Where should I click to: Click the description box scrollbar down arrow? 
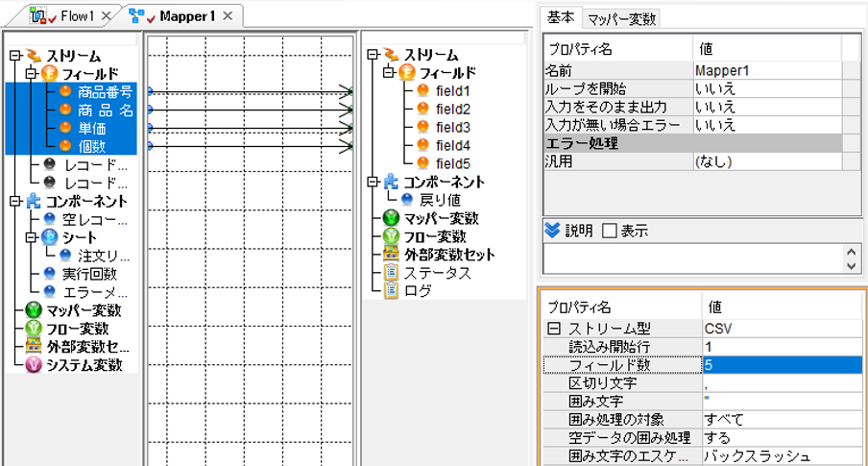(852, 266)
